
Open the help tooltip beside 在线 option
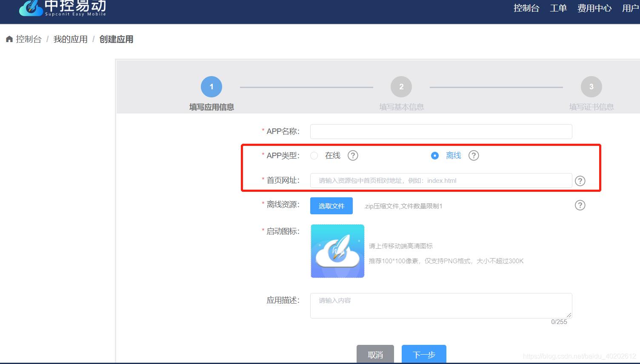point(353,156)
